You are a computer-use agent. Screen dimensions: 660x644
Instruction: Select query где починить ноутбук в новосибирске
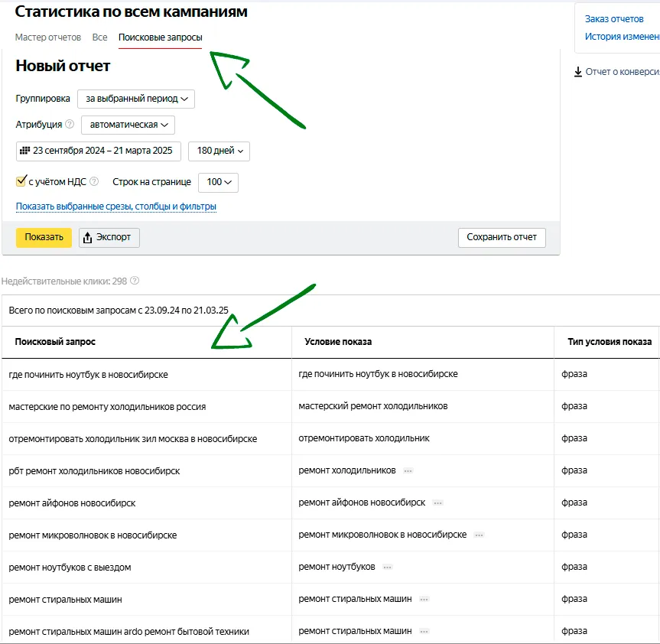[x=89, y=375]
